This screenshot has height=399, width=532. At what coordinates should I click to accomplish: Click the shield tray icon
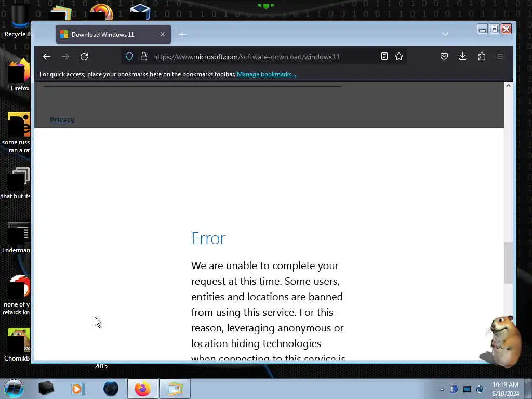tap(454, 389)
